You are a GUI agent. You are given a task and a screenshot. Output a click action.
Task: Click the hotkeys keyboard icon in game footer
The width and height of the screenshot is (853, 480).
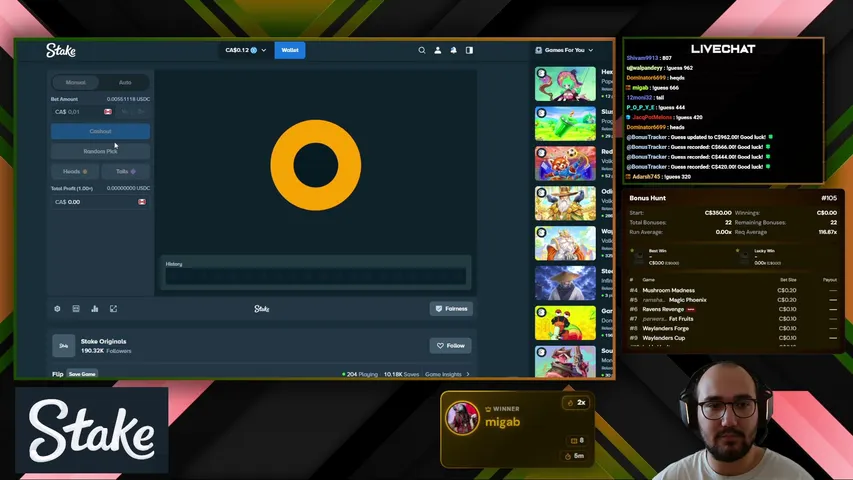point(76,309)
